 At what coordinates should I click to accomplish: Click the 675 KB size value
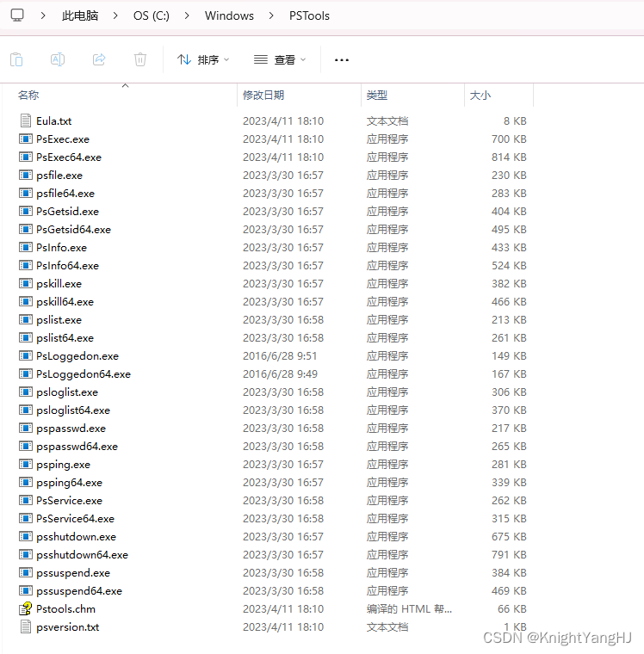click(x=509, y=537)
